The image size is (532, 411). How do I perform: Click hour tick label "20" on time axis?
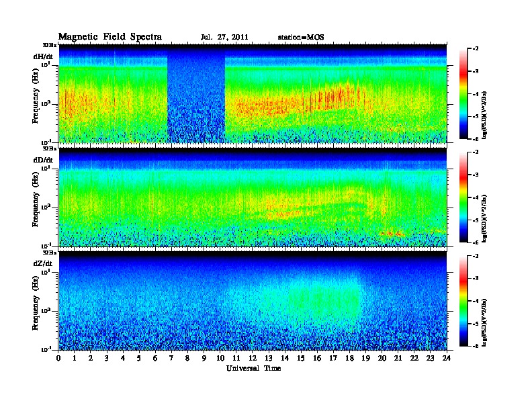tap(382, 358)
